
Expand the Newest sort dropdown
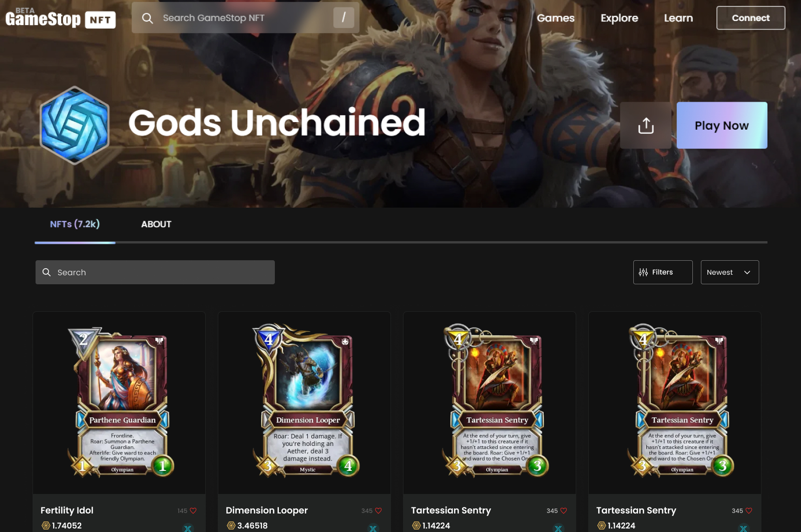point(730,272)
